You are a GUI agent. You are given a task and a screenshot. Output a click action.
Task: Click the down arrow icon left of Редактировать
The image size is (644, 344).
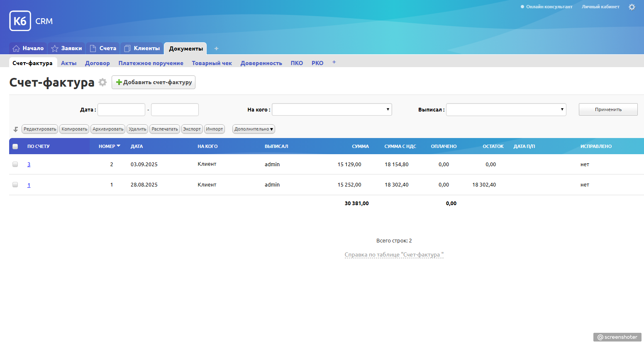(16, 129)
